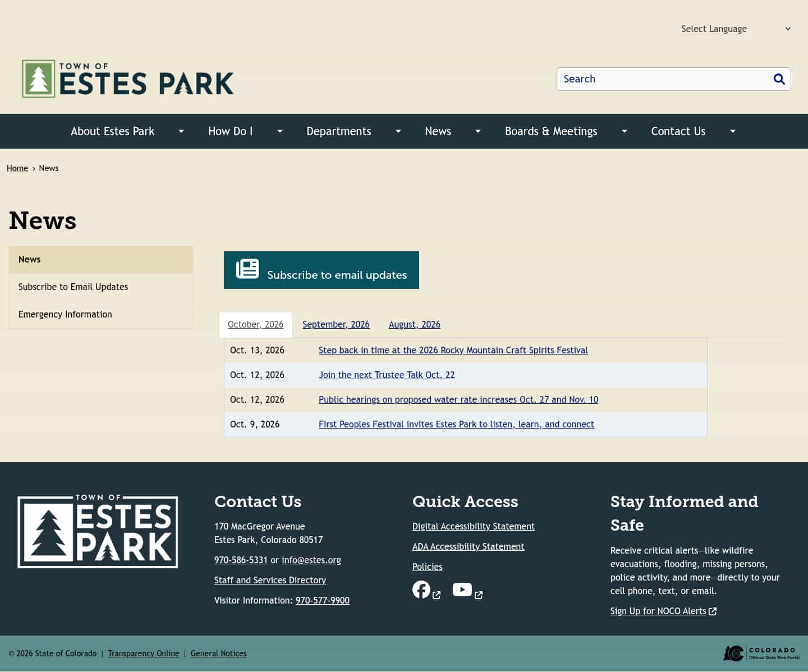This screenshot has width=808, height=672.
Task: Click the white Estes Park footer logo
Action: coord(98,531)
